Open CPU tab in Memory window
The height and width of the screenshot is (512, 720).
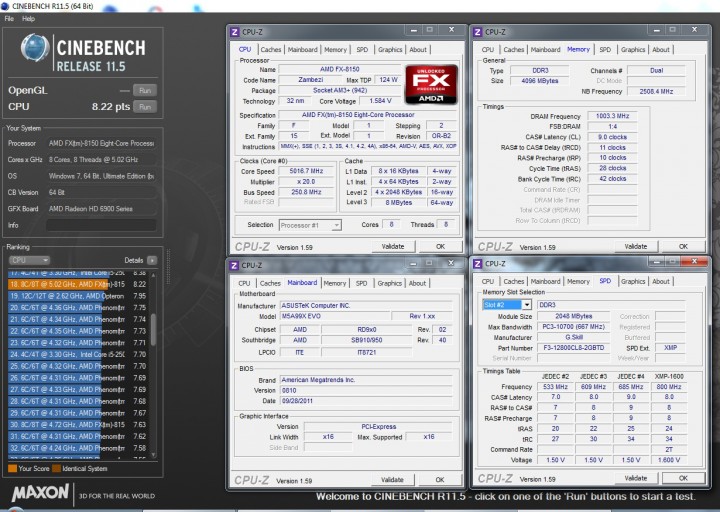tap(488, 50)
